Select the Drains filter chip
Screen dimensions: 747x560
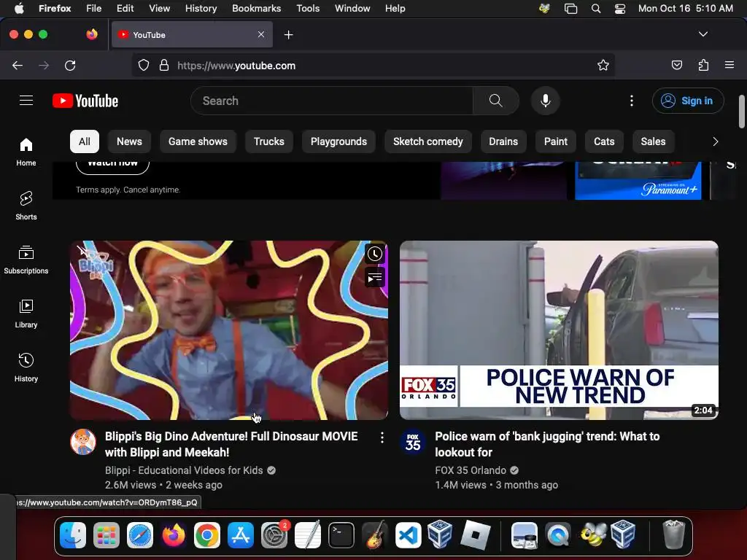(503, 141)
